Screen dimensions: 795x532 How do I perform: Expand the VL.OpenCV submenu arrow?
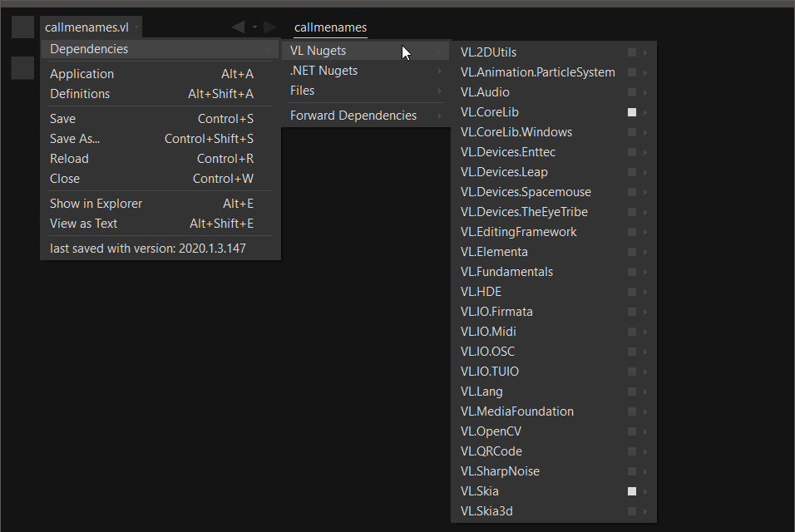[x=645, y=431]
